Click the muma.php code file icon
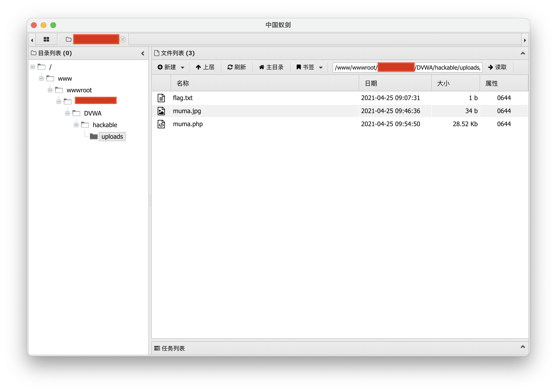Viewport: 557px width, 392px height. (161, 124)
